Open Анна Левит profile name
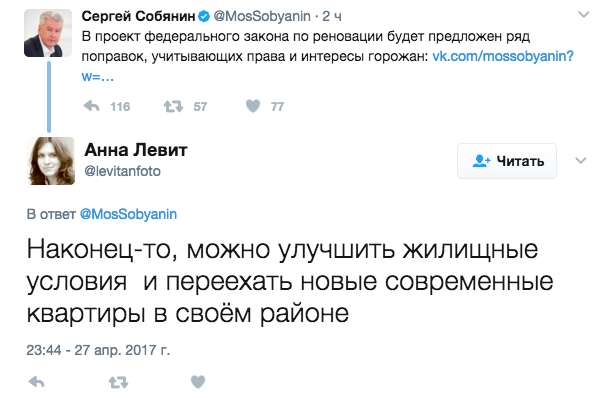The width and height of the screenshot is (607, 398). [135, 150]
